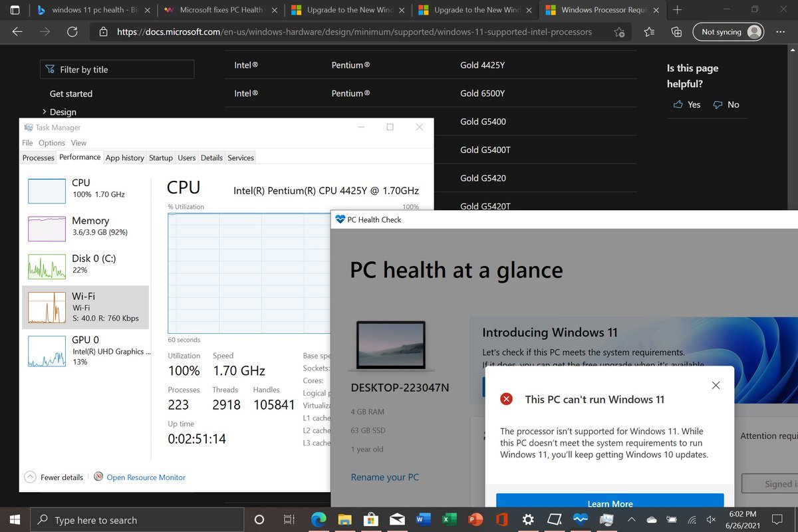
Task: Close 'This PC can't run Windows 11' dialog
Action: (x=716, y=385)
